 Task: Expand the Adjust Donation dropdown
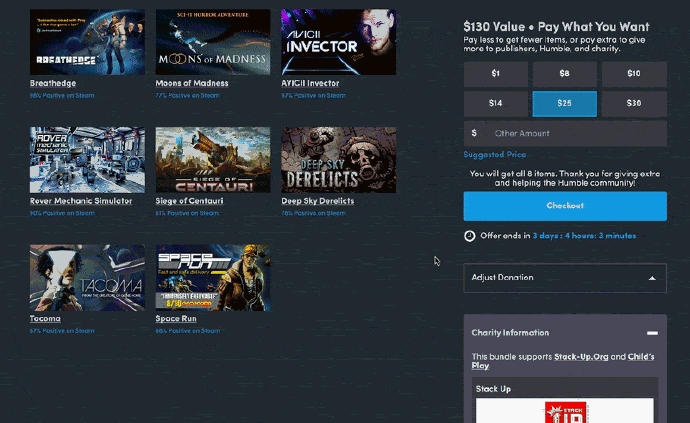coord(565,278)
